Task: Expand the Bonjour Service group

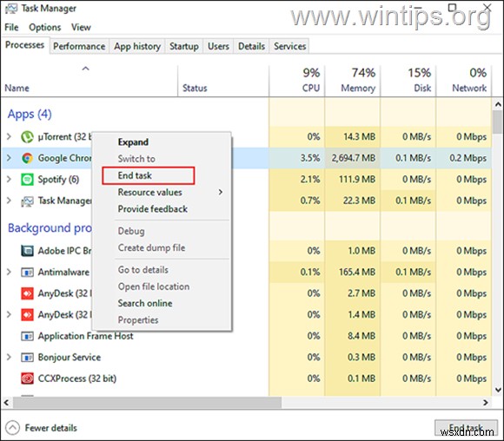Action: pos(9,357)
